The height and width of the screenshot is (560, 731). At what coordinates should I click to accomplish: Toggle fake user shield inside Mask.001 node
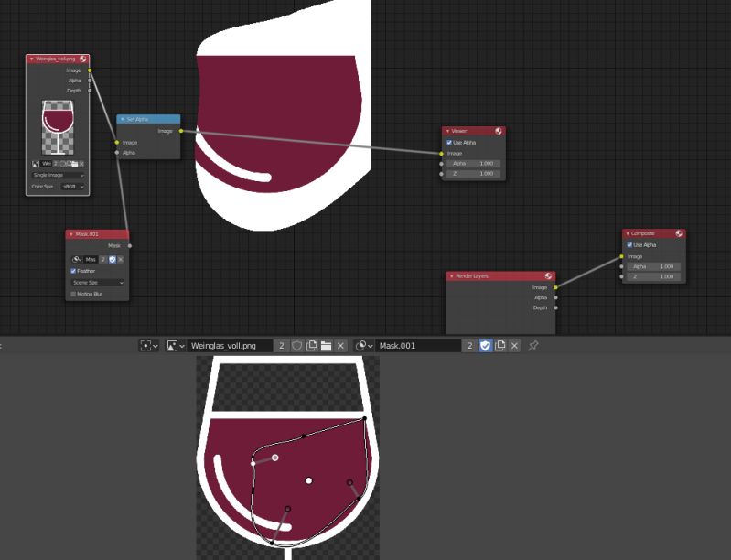click(113, 259)
